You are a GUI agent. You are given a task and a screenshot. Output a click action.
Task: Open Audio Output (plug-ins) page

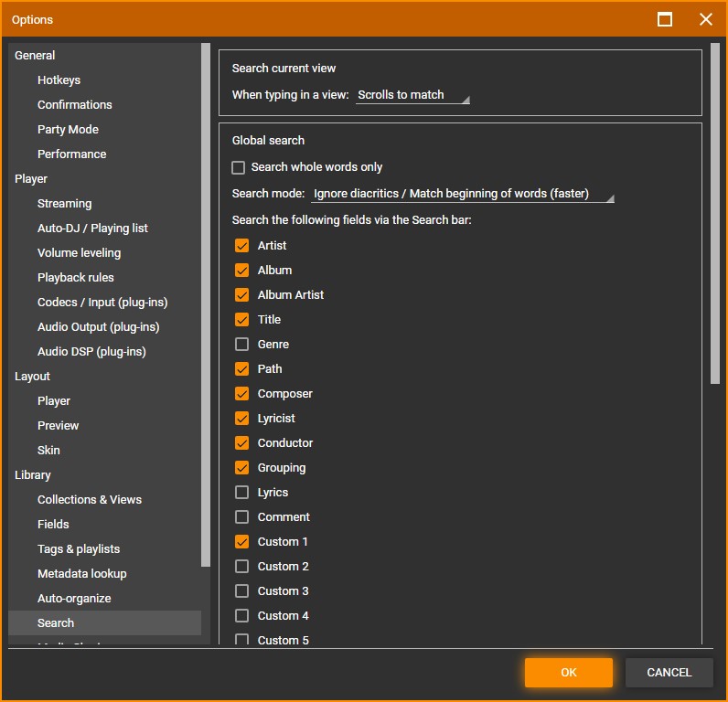[99, 326]
